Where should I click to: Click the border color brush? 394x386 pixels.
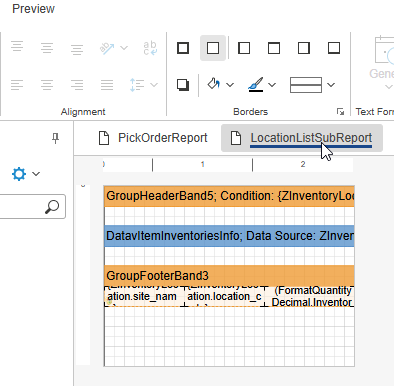point(256,84)
